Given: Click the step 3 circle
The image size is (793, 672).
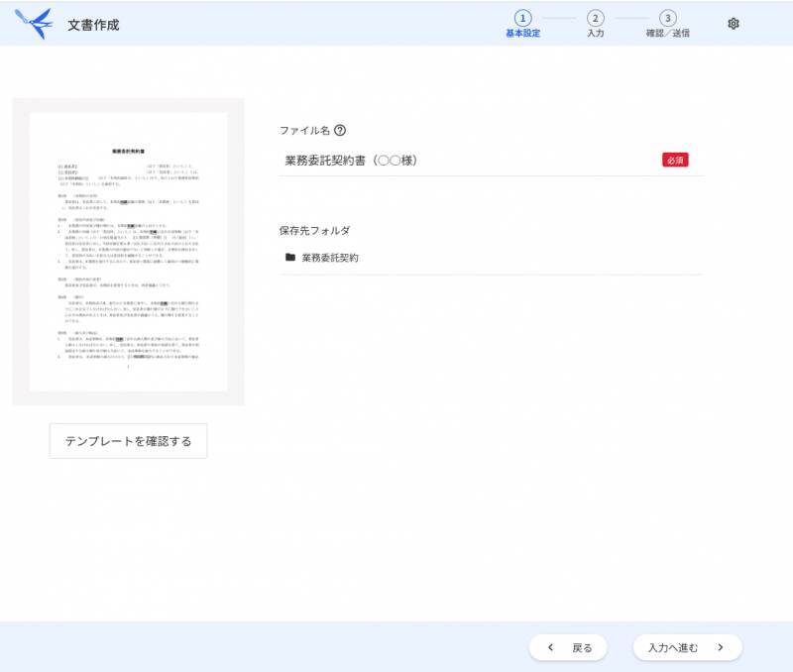Looking at the screenshot, I should 667,18.
